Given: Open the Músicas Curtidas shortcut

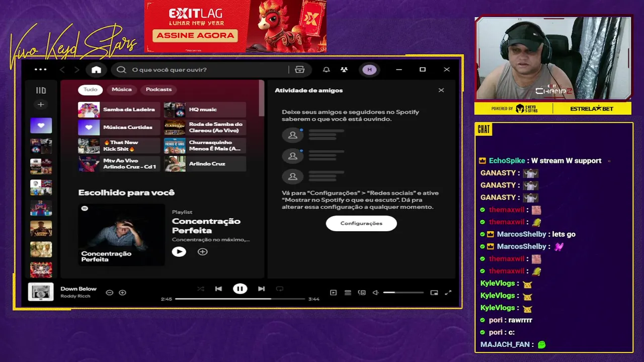Looking at the screenshot, I should click(x=119, y=128).
